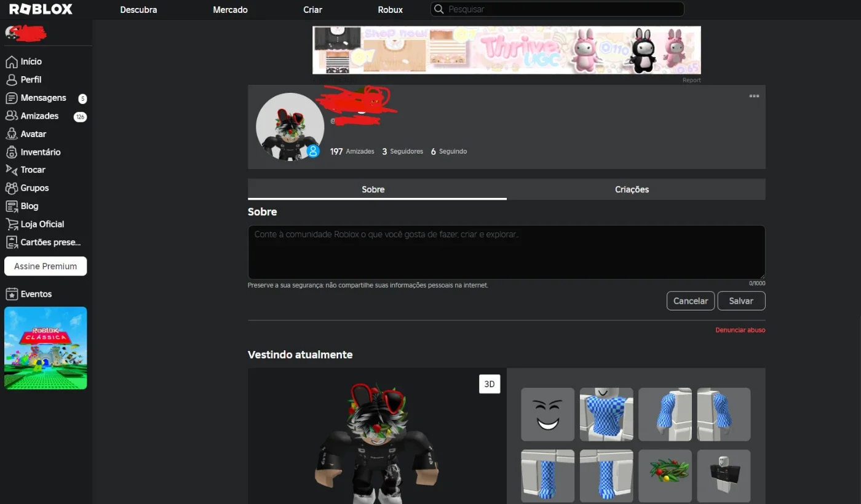Click the sidebar user avatar icon
This screenshot has height=504, width=861.
11,33
